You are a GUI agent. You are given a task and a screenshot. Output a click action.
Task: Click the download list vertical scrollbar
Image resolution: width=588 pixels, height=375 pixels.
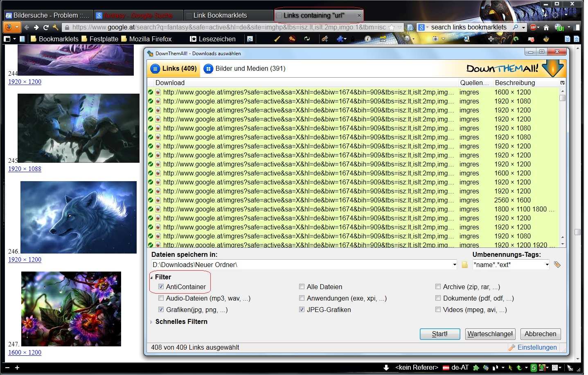pos(563,164)
